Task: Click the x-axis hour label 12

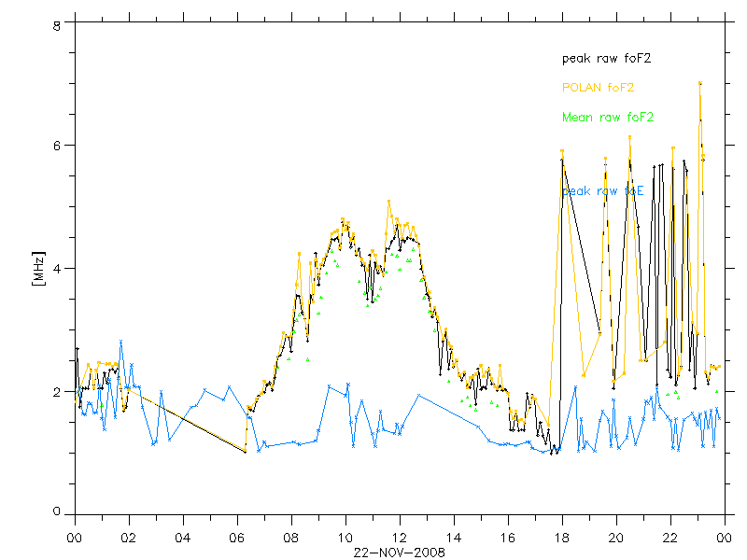Action: [x=400, y=539]
